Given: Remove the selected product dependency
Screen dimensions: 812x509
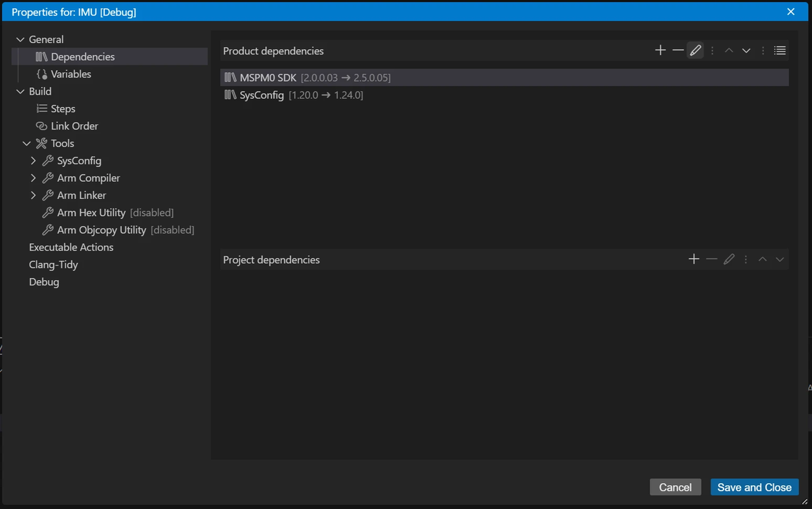Looking at the screenshot, I should 678,50.
